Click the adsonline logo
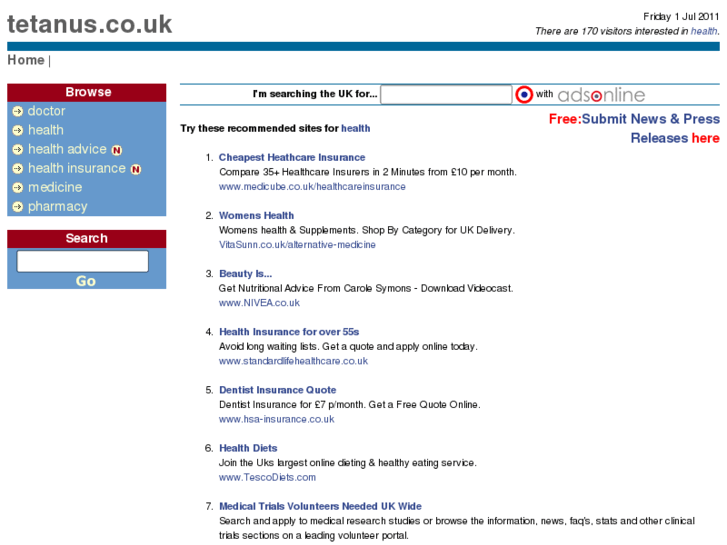The height and width of the screenshot is (545, 727). pyautogui.click(x=601, y=95)
